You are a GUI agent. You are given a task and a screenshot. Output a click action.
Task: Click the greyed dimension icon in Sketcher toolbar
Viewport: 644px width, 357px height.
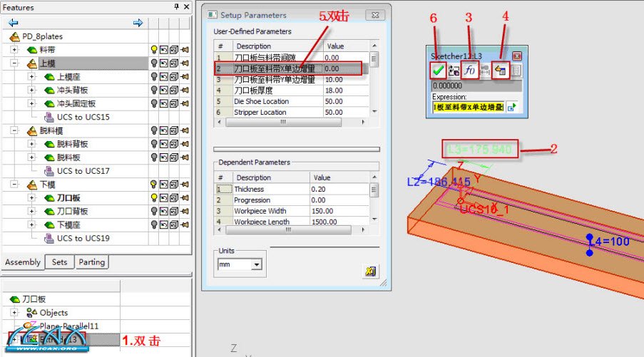coord(485,71)
